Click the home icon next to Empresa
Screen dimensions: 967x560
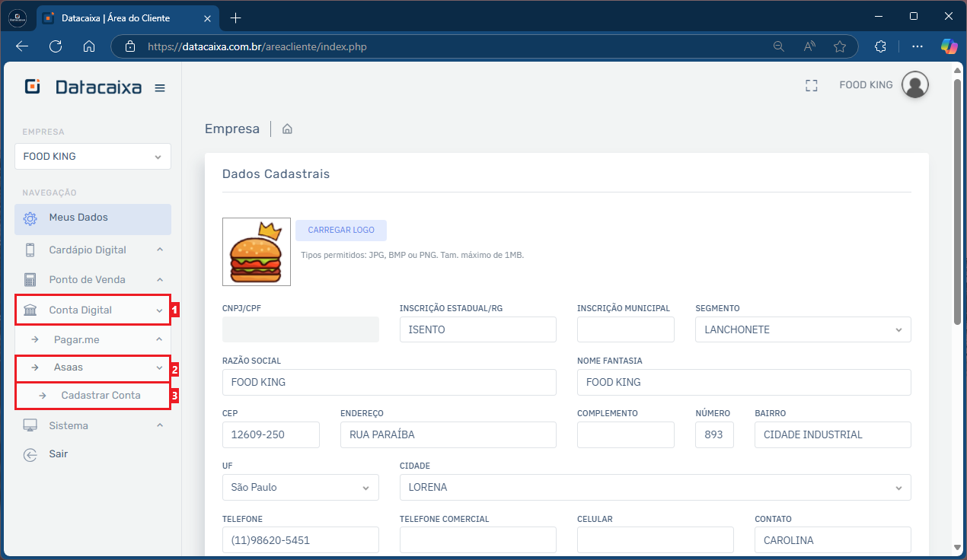tap(287, 129)
